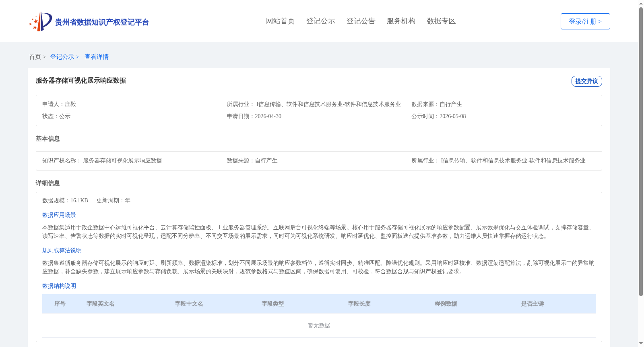Open 数据专区 in the top navigation
This screenshot has width=644, height=347.
[x=441, y=21]
